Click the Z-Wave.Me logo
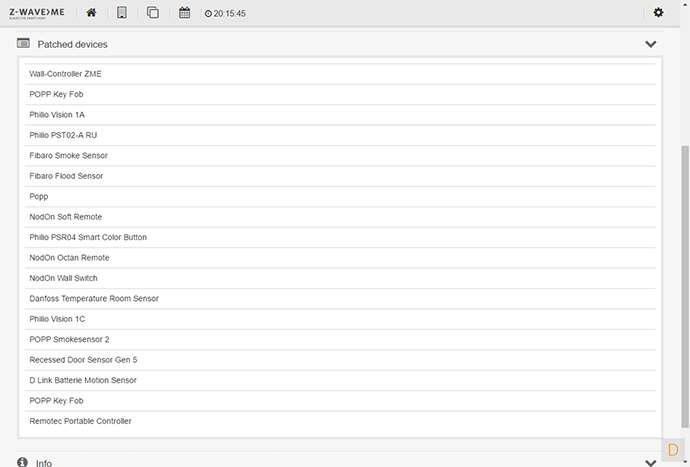 (37, 13)
